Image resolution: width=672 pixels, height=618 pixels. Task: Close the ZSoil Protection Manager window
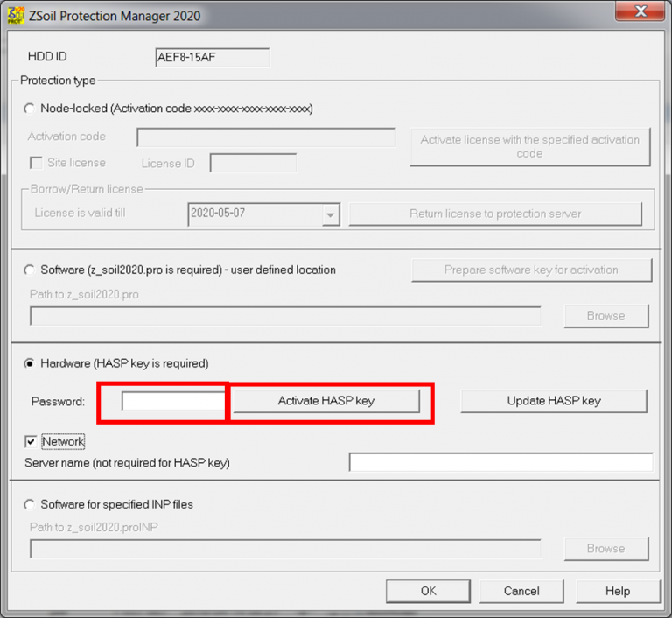pos(640,11)
